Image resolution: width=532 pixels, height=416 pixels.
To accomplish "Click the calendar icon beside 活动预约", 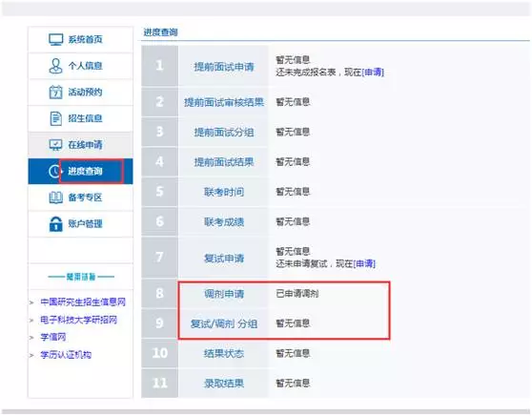I will point(55,92).
